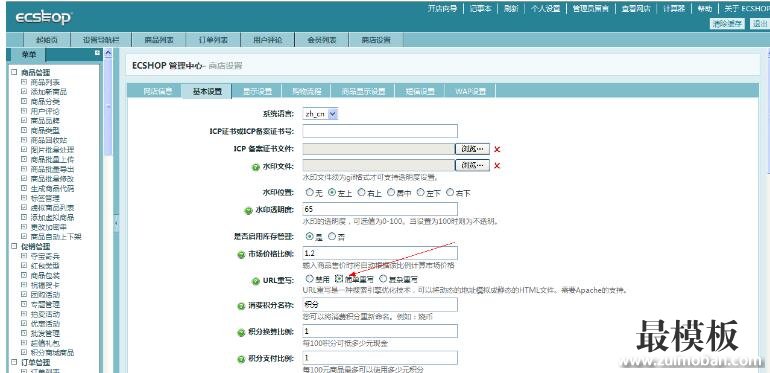Collapse the 促销管理 menu group

[x=14, y=246]
